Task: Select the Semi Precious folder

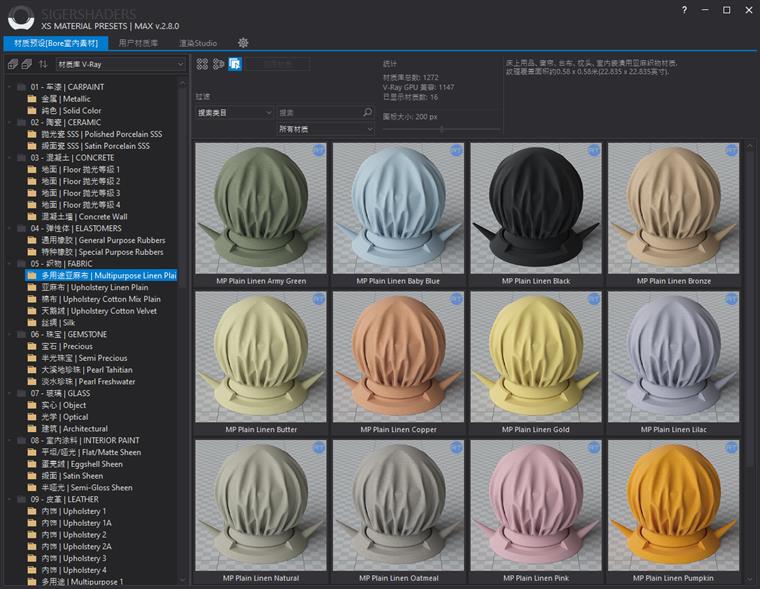Action: tap(84, 358)
